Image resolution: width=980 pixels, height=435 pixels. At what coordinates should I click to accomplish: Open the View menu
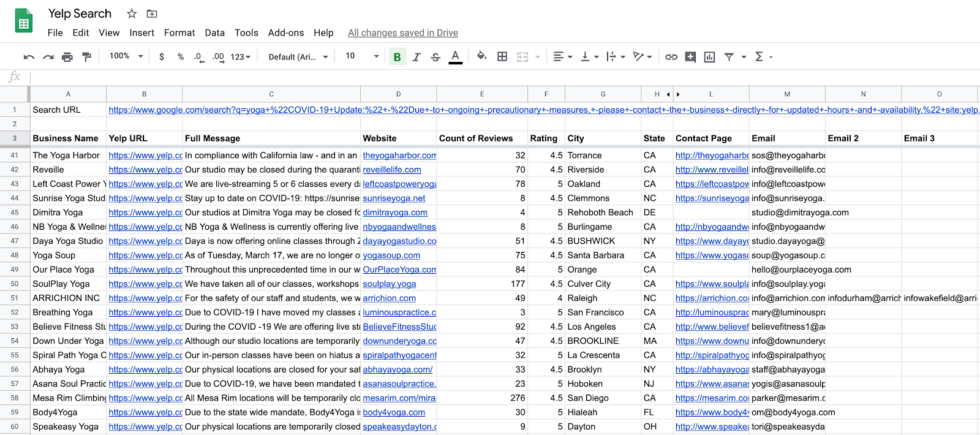tap(109, 33)
